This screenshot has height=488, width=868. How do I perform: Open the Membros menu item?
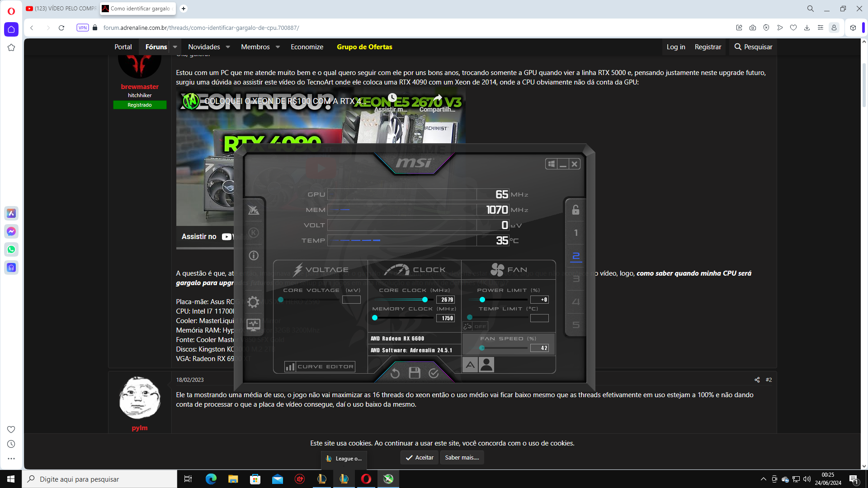point(255,47)
